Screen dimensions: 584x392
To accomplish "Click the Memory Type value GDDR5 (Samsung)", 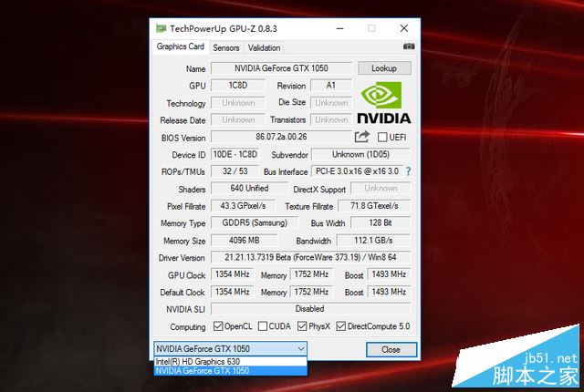I will (255, 222).
